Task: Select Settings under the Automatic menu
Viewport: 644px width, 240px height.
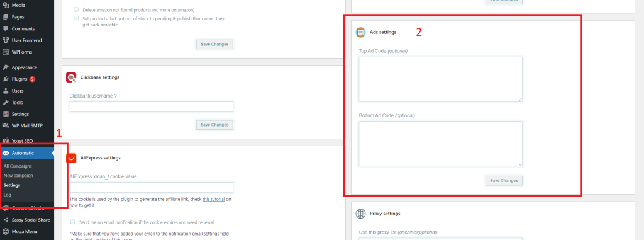Action: pyautogui.click(x=12, y=185)
